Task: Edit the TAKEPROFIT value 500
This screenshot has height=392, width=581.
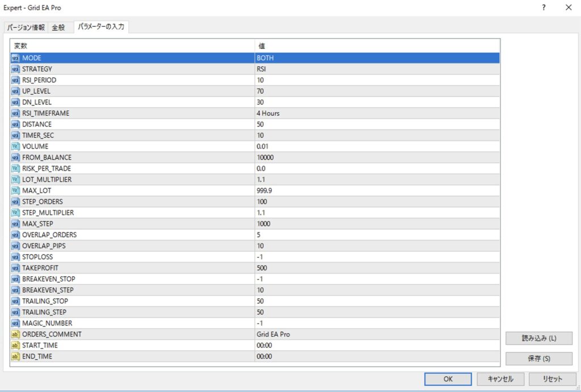Action: pos(377,268)
